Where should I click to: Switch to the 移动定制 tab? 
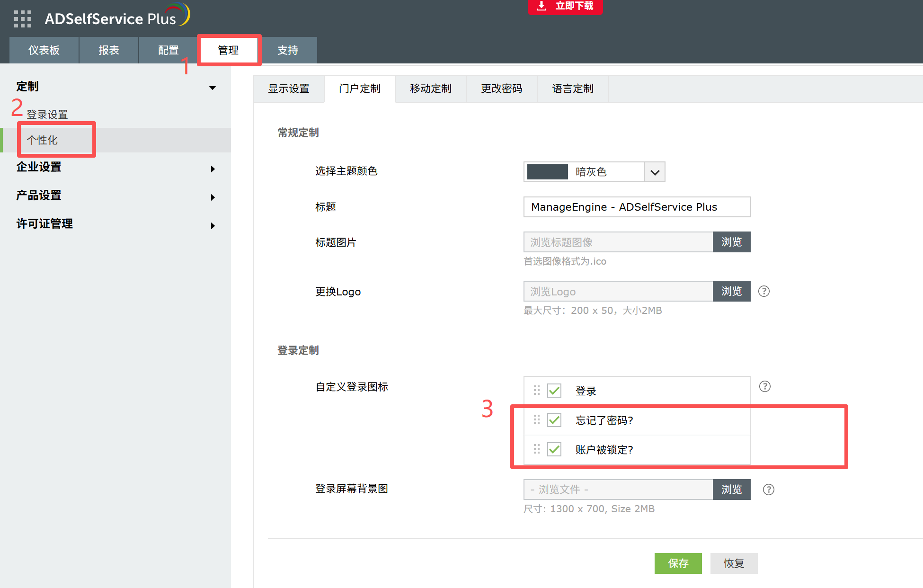pyautogui.click(x=430, y=89)
